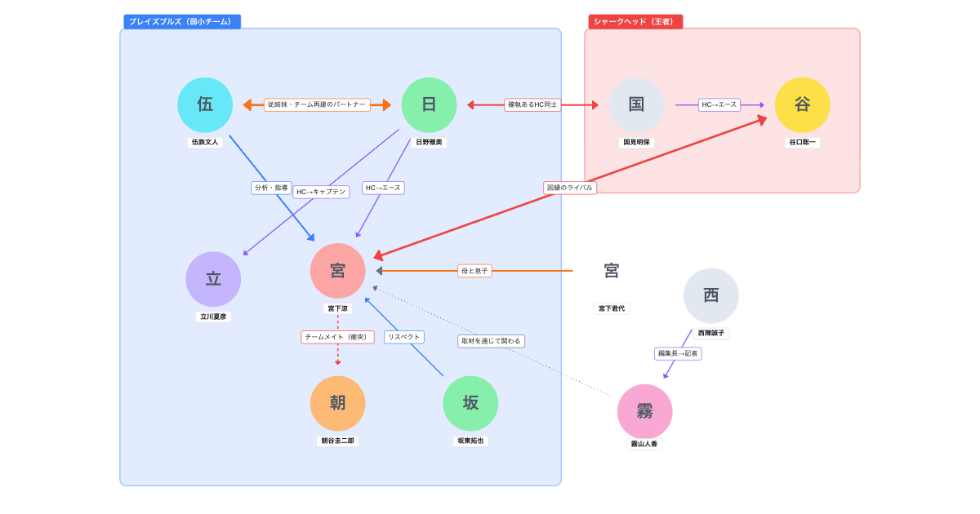Viewport: 980px width, 514px height.
Task: Open the ブレイズブルズ（弱小チーム） group header
Action: click(x=181, y=21)
